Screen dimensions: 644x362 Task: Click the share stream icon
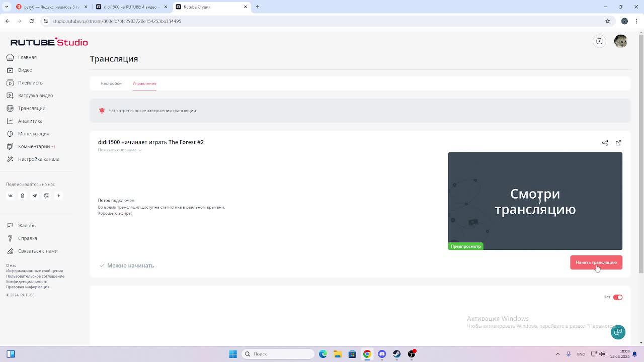point(605,143)
